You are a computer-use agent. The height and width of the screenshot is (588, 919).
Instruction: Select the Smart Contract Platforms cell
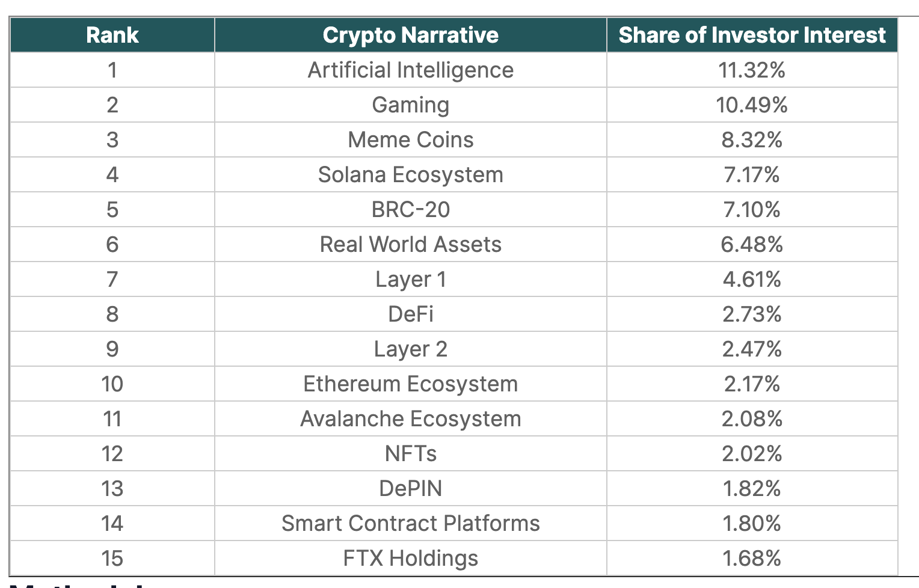click(x=410, y=524)
